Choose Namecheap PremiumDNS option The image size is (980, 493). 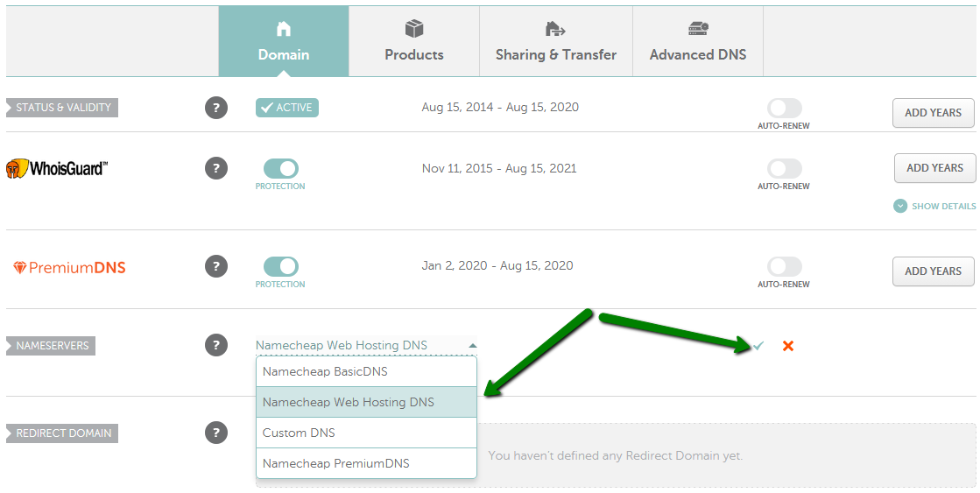(366, 463)
